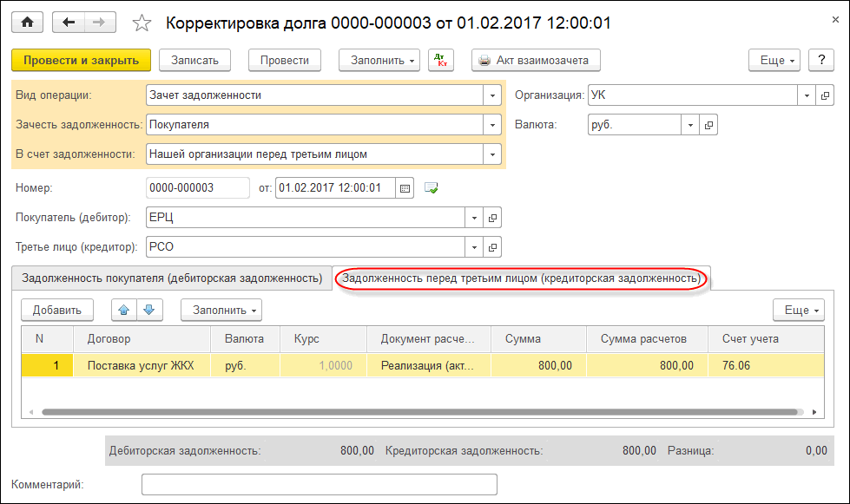Print Акт взаимозачета

535,60
